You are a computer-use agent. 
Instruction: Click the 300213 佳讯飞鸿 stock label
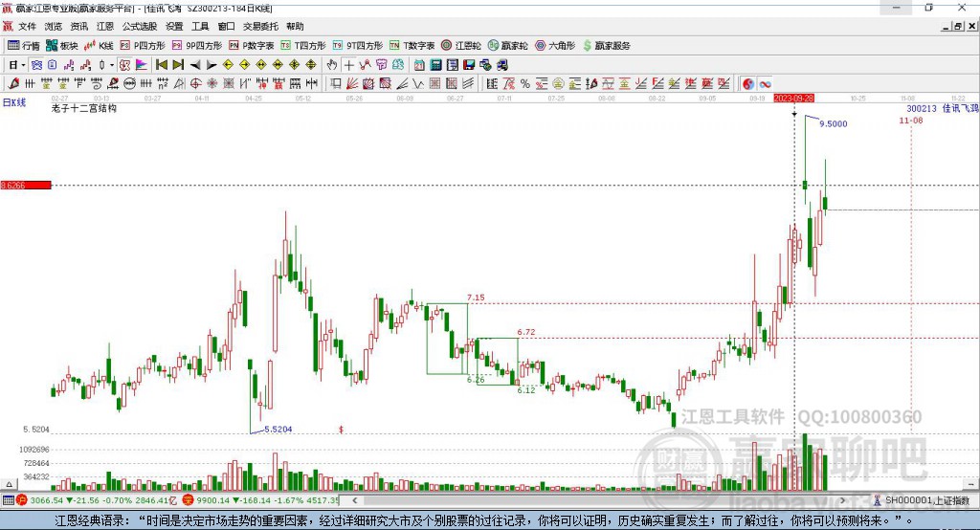click(943, 108)
